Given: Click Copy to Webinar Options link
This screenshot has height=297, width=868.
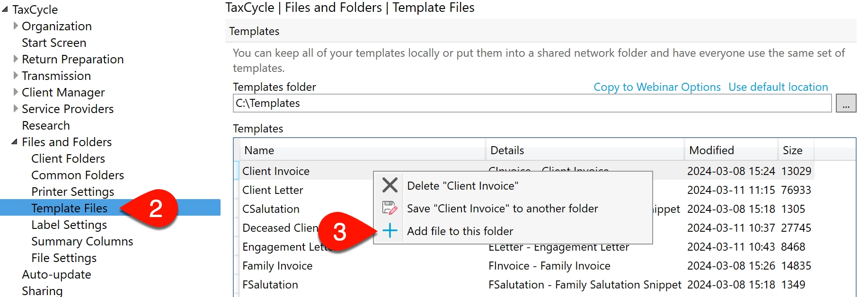Looking at the screenshot, I should point(657,87).
